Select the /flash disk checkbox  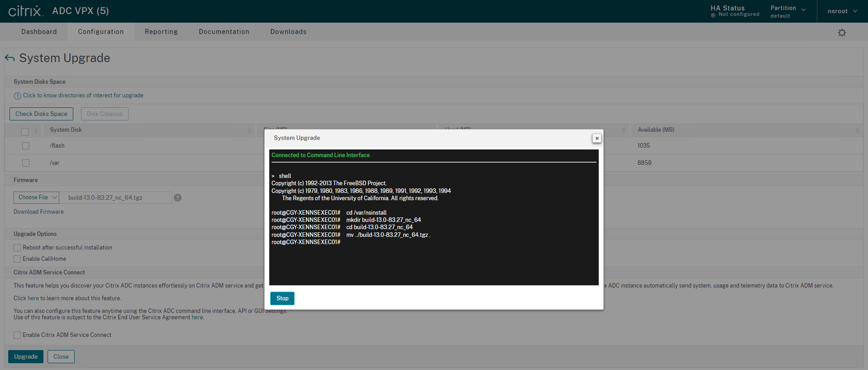pos(26,146)
